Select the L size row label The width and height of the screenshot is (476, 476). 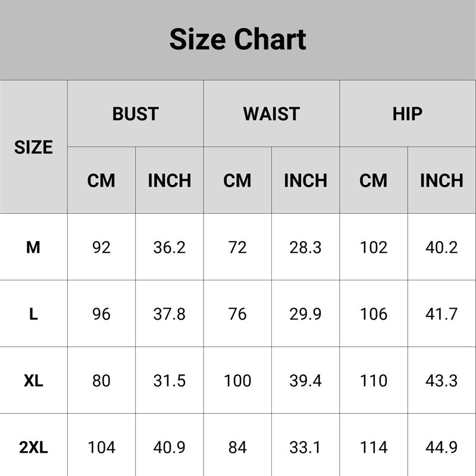[33, 314]
